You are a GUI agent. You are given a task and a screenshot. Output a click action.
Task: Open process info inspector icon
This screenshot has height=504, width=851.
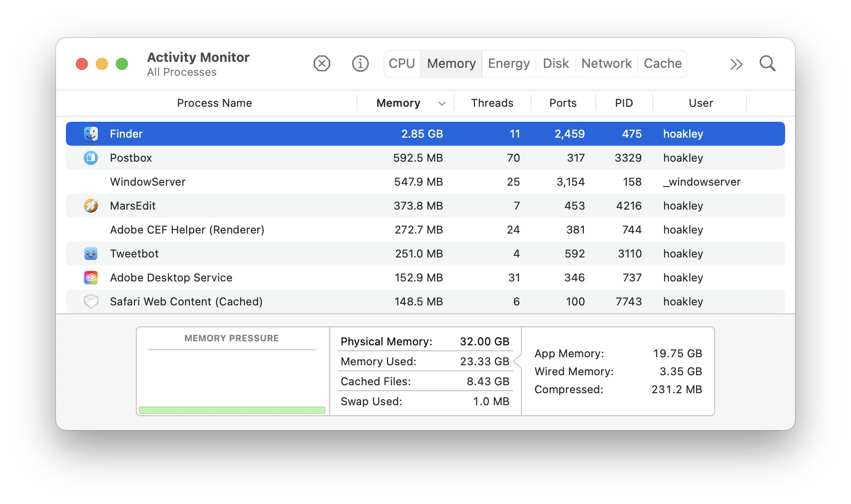(360, 64)
